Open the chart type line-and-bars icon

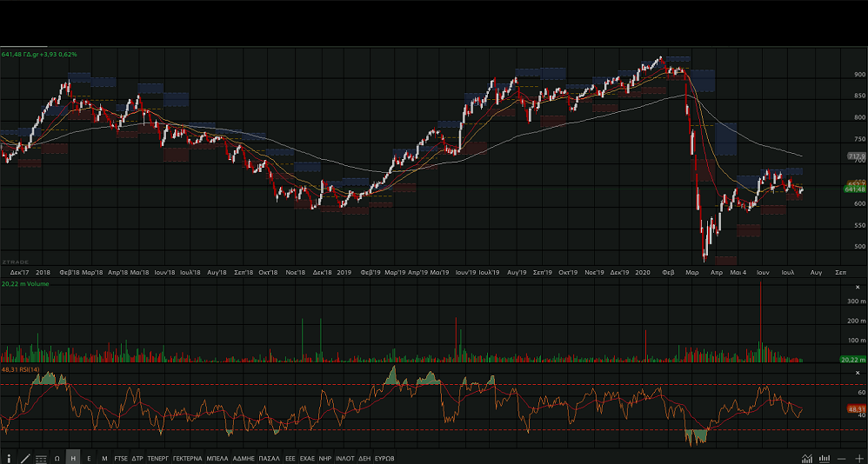point(807,457)
